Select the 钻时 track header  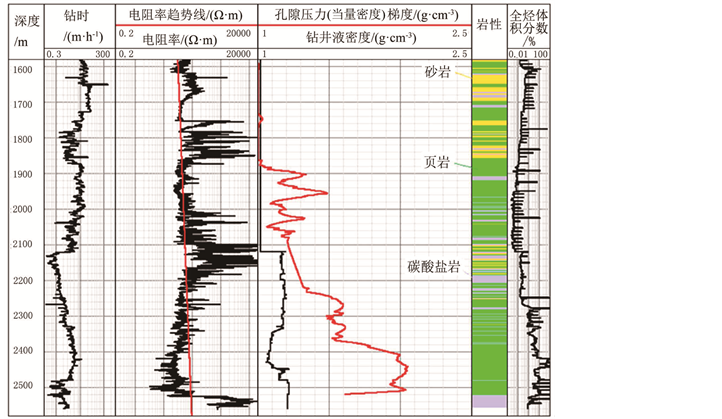click(x=78, y=17)
